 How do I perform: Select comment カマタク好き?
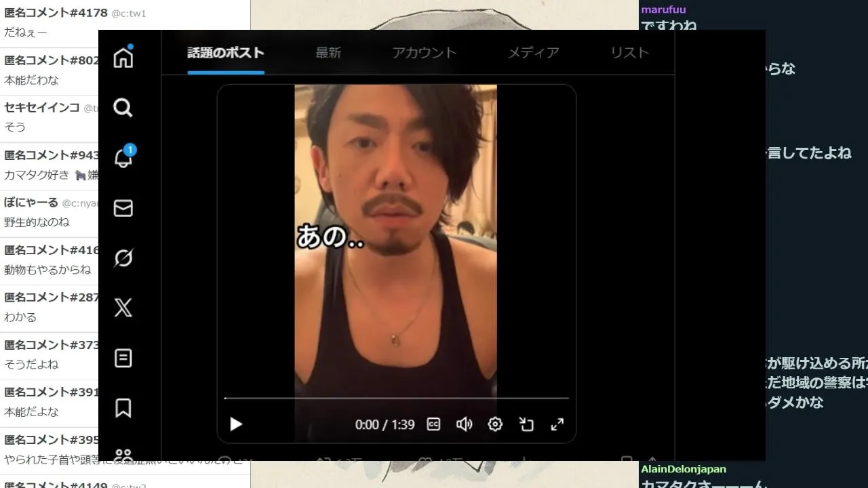37,175
